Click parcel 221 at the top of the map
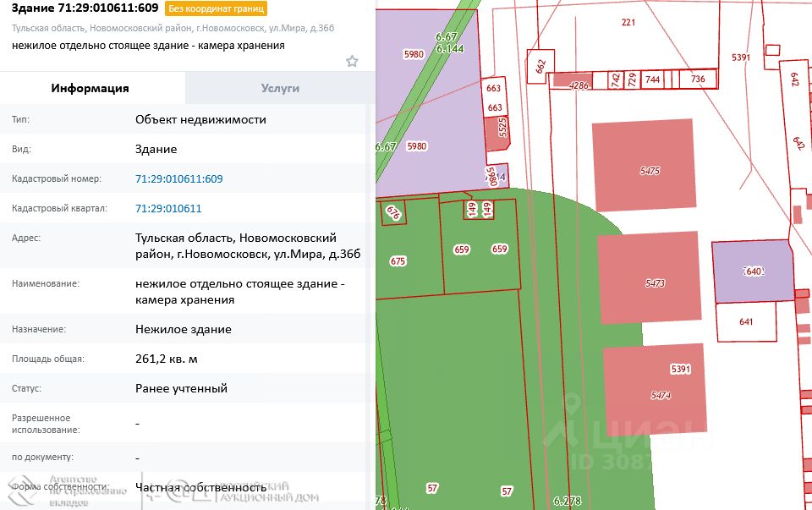 point(628,22)
